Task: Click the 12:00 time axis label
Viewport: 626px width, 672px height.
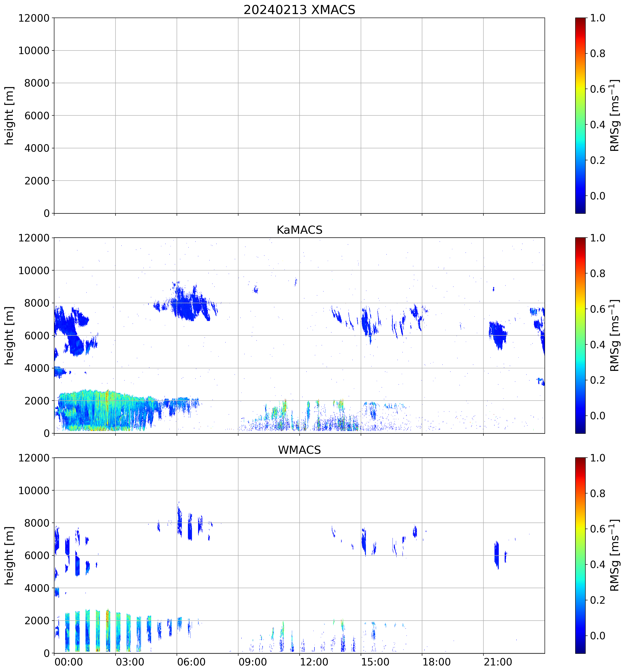Action: [314, 662]
